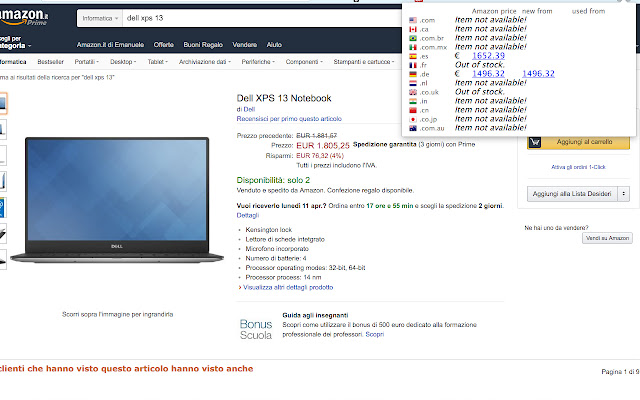Expand the Tablet category menu
The height and width of the screenshot is (400, 640).
point(158,62)
